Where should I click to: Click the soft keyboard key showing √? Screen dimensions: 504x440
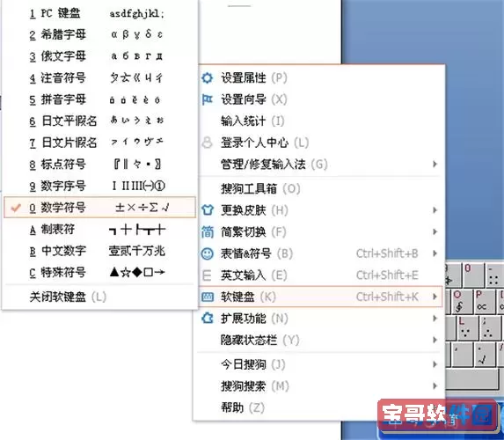pos(485,355)
